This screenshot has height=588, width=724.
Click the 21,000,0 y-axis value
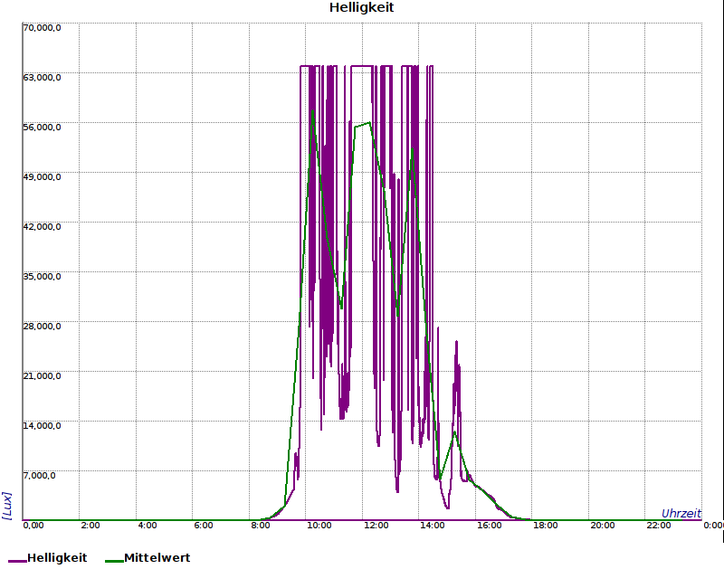tap(42, 376)
